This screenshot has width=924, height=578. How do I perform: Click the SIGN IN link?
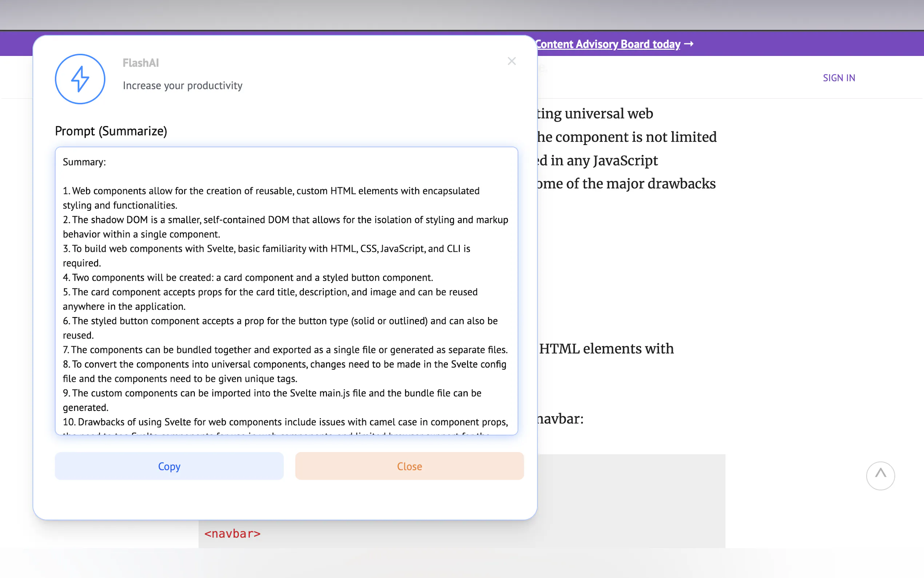[x=839, y=78]
